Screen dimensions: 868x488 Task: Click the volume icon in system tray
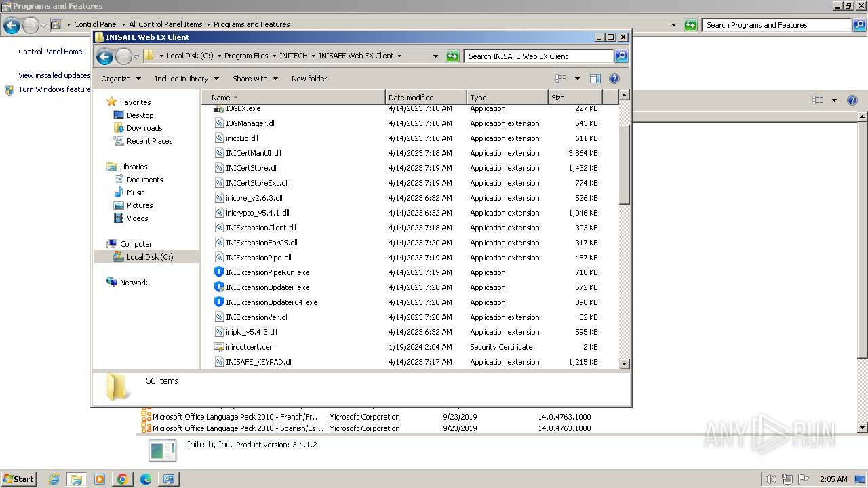(x=770, y=479)
